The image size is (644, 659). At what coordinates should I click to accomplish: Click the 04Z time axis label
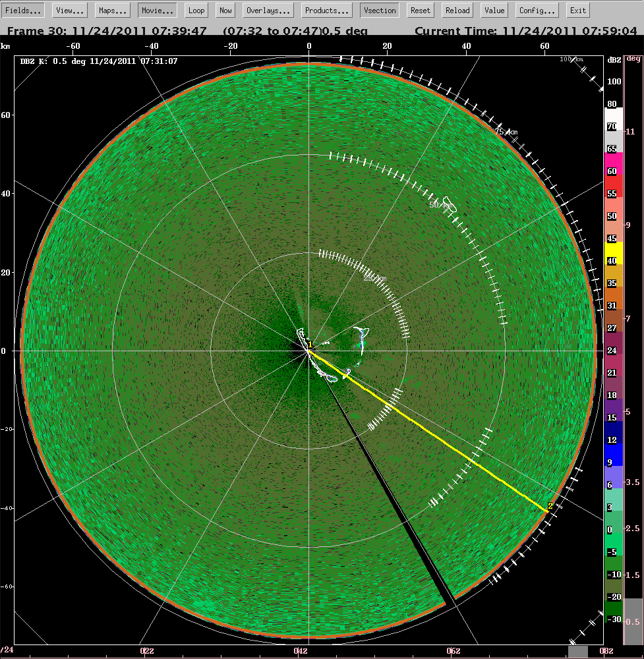(x=301, y=651)
